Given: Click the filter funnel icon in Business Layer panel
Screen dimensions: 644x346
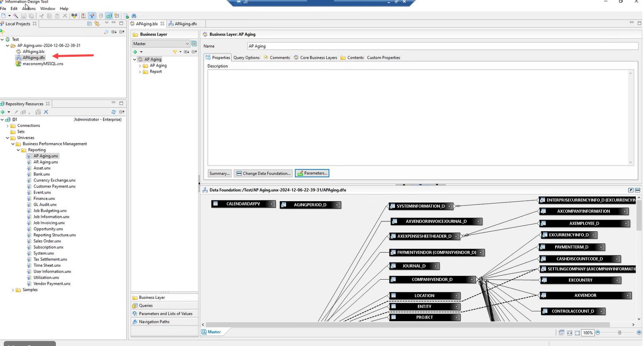Looking at the screenshot, I should (175, 52).
